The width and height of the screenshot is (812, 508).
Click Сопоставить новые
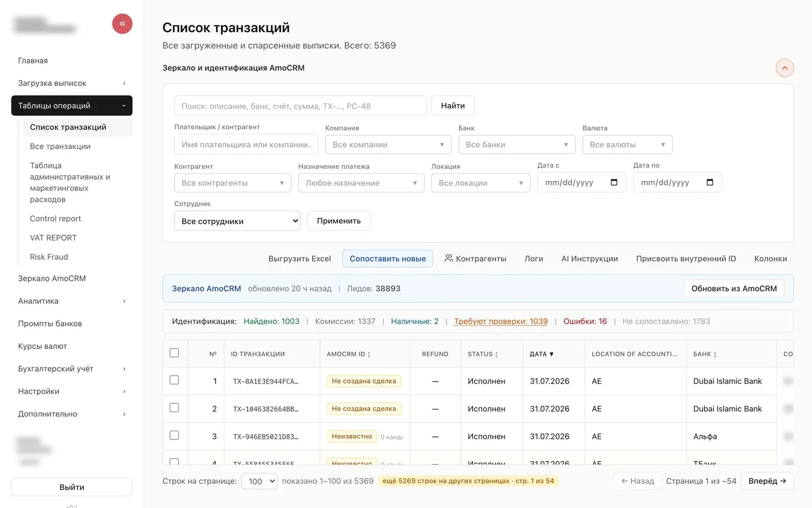coord(388,259)
